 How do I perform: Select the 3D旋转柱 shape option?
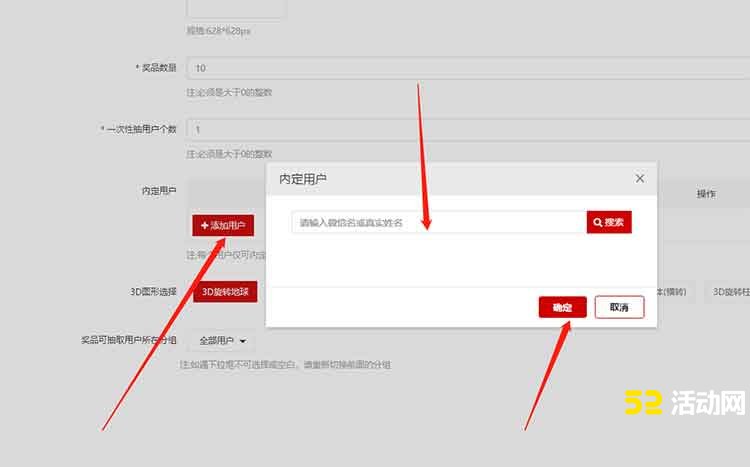point(728,292)
